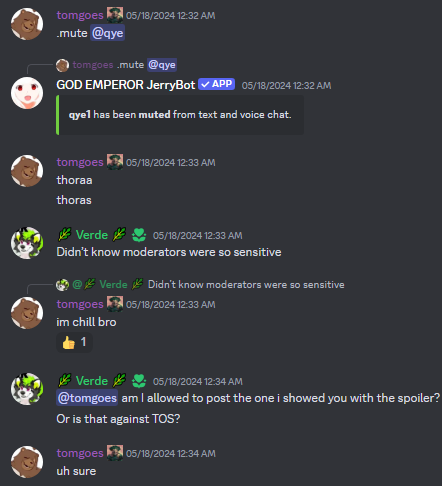Click the Verde username at 12:34 AM
Screen dimensions: 442x486
[92, 381]
